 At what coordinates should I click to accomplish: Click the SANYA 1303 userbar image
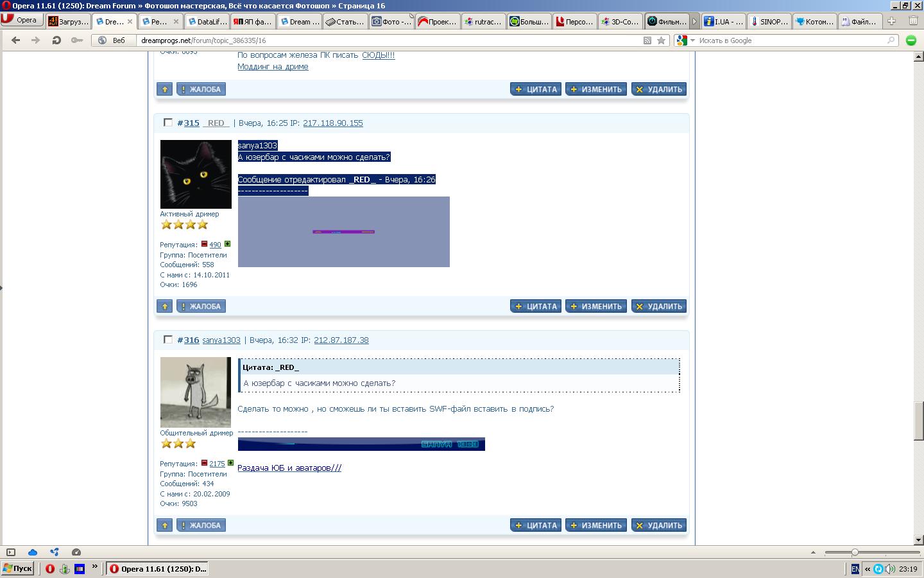coord(361,444)
